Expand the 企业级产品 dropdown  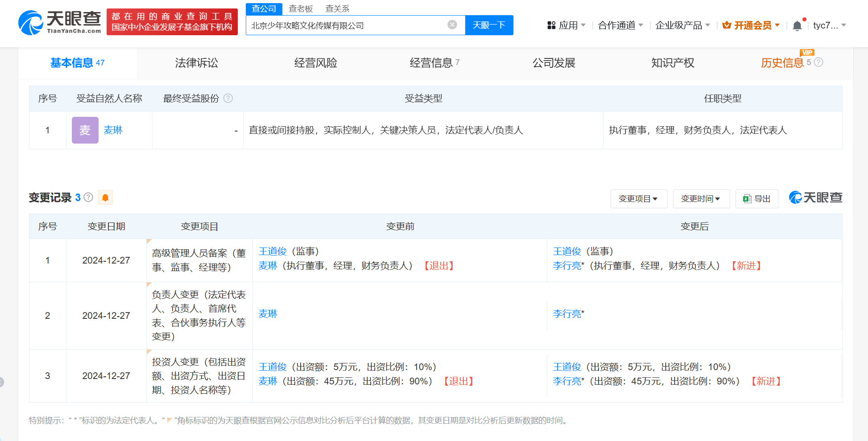tap(682, 25)
